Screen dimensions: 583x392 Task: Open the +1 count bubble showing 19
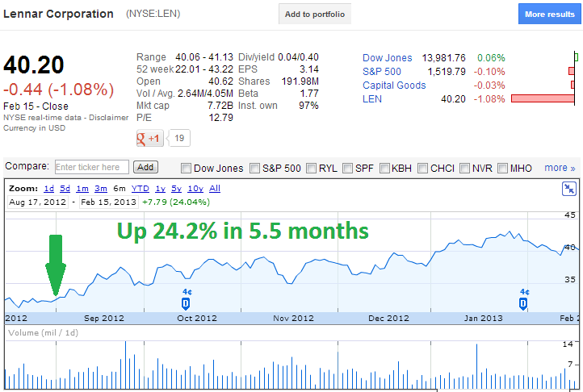click(178, 138)
